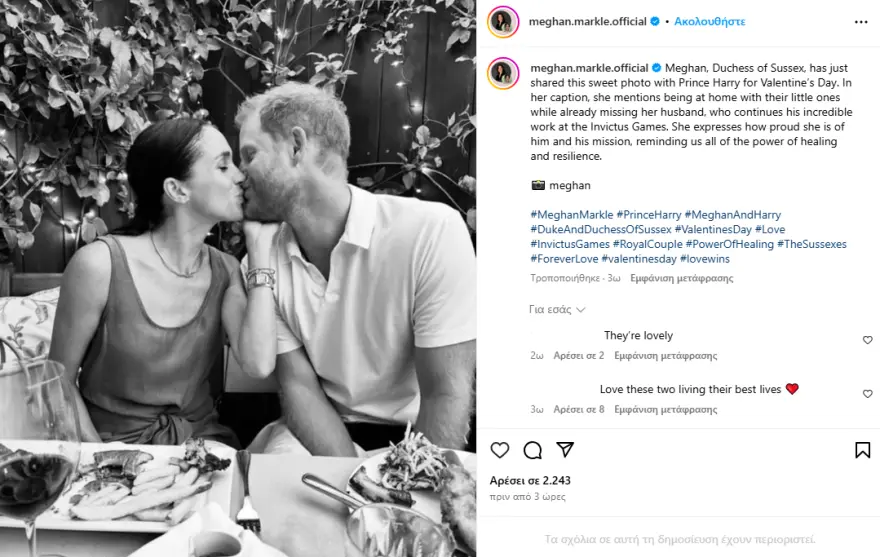This screenshot has height=557, width=880.
Task: Click the black-and-white couple photo
Action: pyautogui.click(x=238, y=278)
